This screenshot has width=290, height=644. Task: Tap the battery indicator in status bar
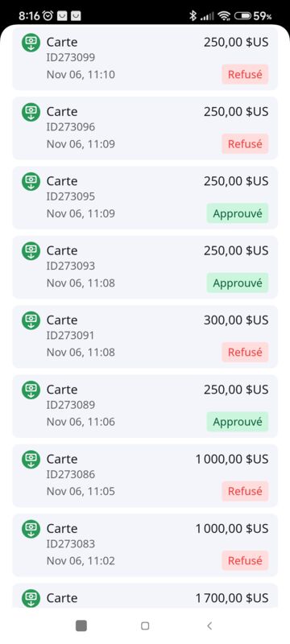(x=254, y=16)
